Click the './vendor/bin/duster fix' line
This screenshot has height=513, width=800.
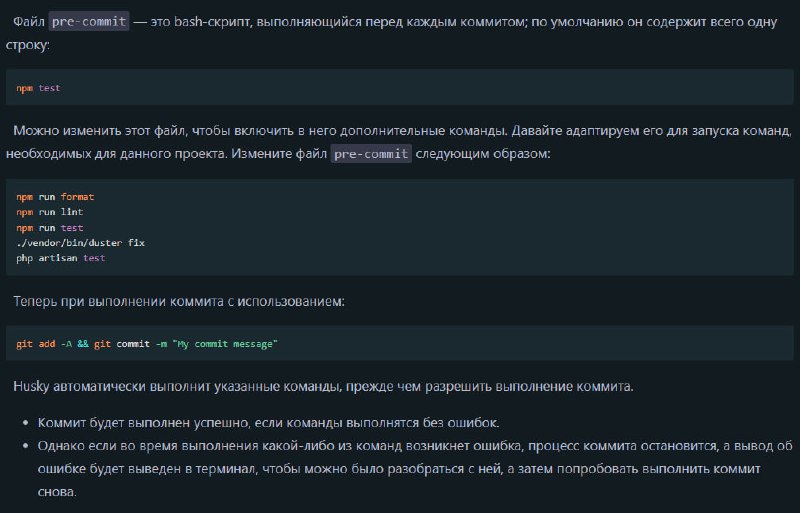81,243
